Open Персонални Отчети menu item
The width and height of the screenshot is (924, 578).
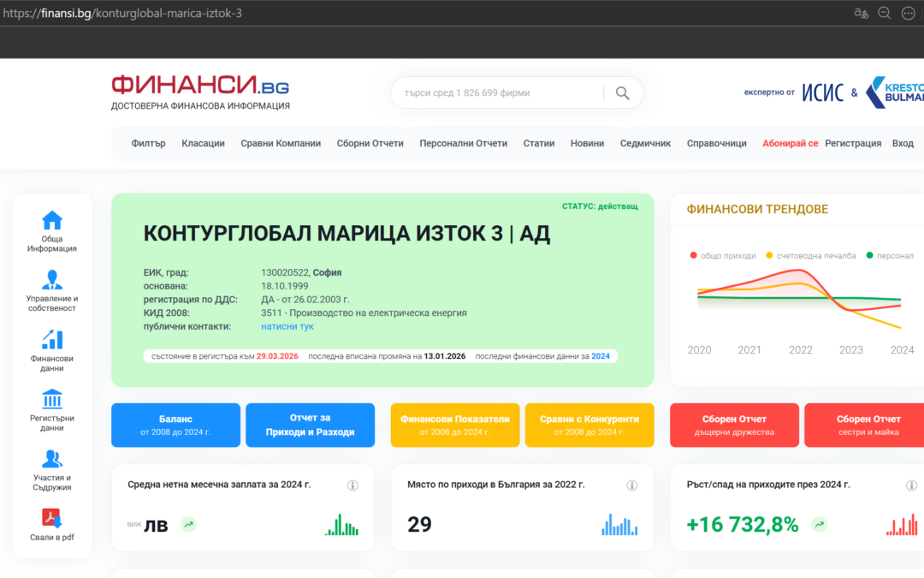(463, 143)
